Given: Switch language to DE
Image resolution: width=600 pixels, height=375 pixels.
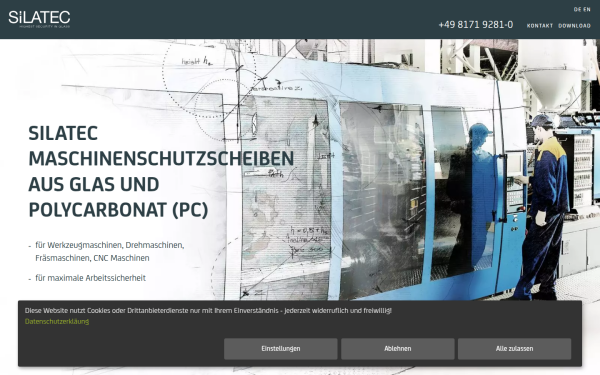Looking at the screenshot, I should point(577,10).
